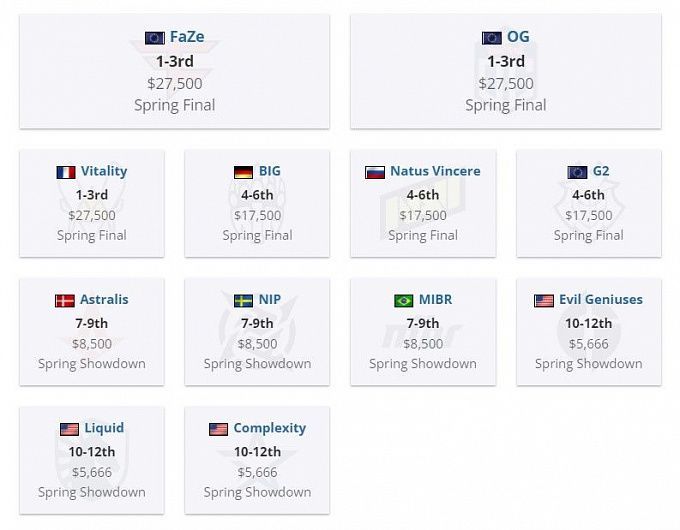
Task: Click the US flag beside Complexity
Action: click(x=218, y=429)
